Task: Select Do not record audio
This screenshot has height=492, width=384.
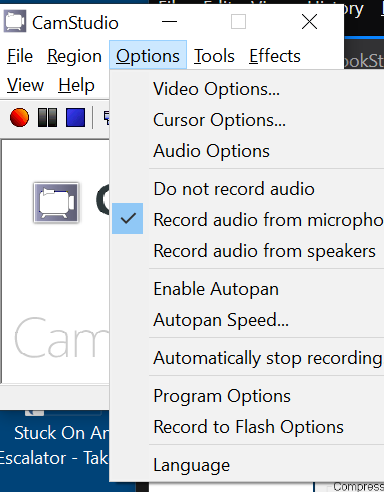Action: 248,189
